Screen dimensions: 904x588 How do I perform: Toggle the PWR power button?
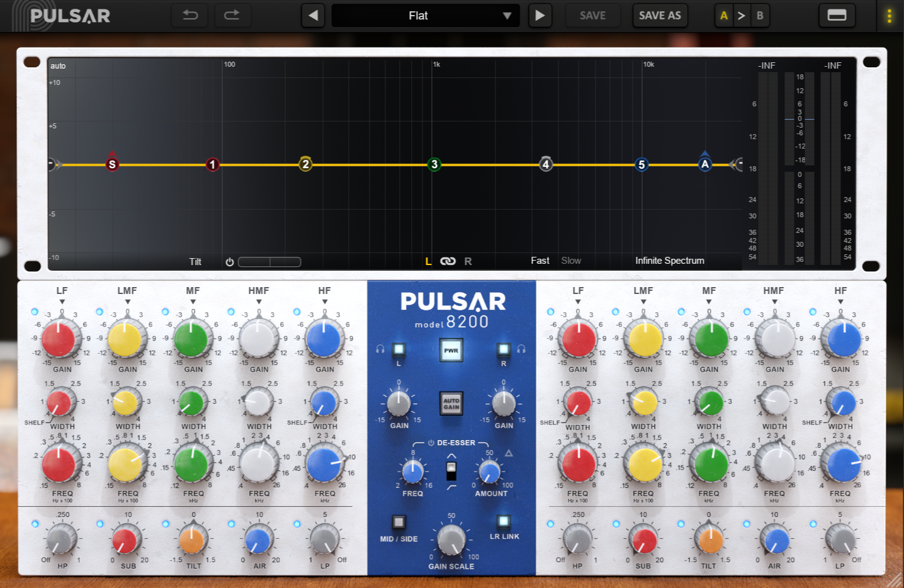(x=451, y=351)
